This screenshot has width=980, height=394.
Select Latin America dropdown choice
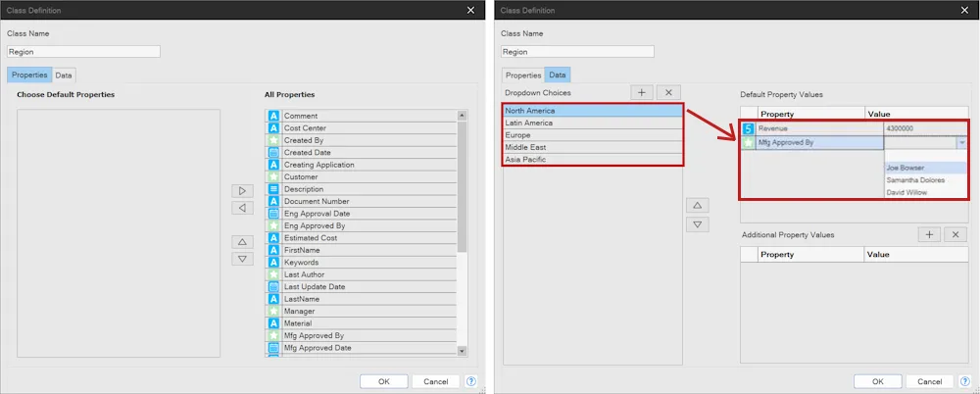coord(593,123)
